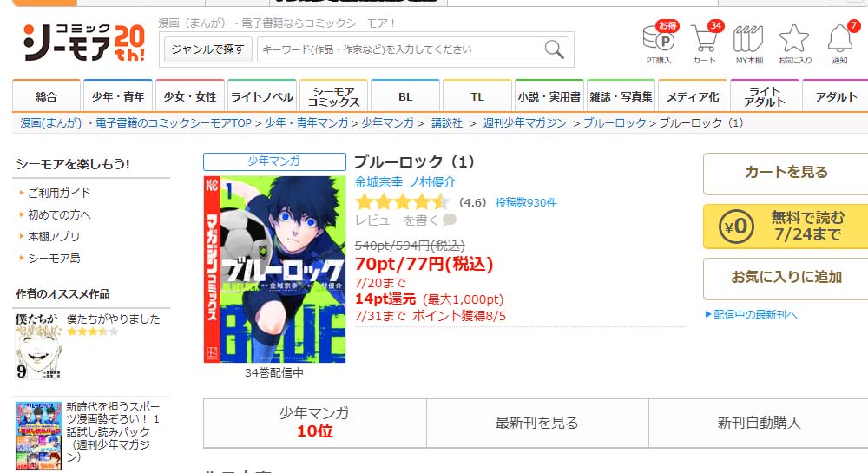Select the 少年・青年 category tab
This screenshot has height=473, width=868.
click(118, 96)
